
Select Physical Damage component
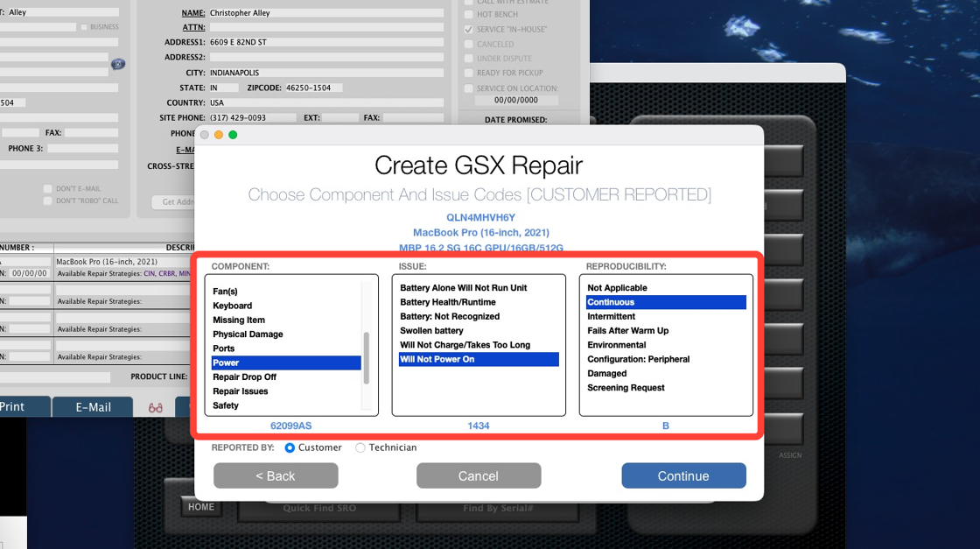pos(286,334)
